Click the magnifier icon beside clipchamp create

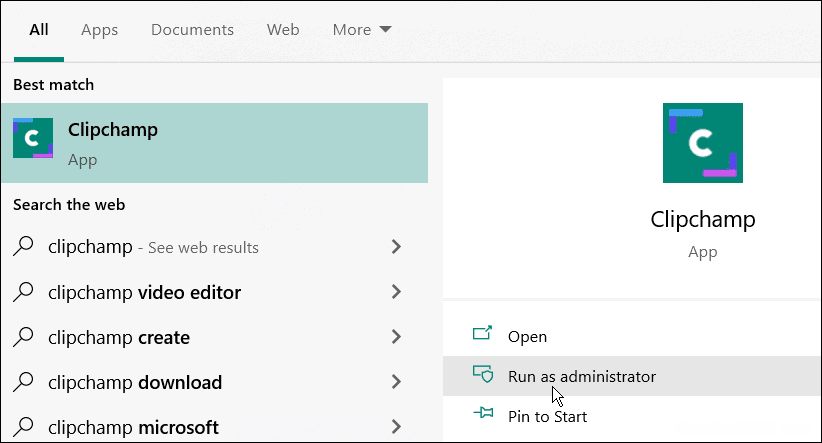(24, 337)
